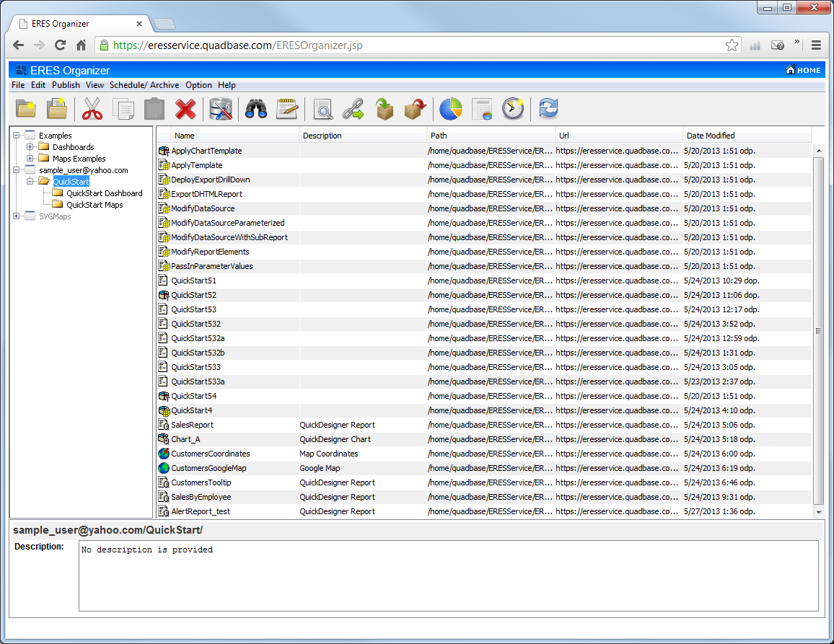This screenshot has width=834, height=644.
Task: Click the report table toolbar icon
Action: [482, 109]
